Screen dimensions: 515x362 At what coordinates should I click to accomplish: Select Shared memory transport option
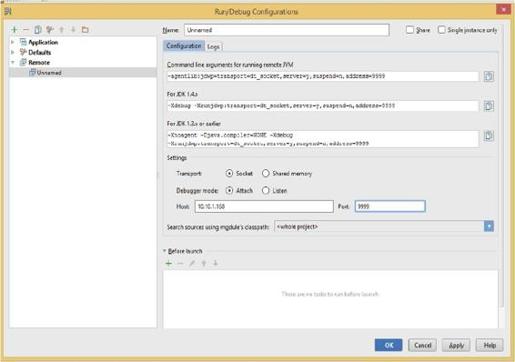point(266,173)
